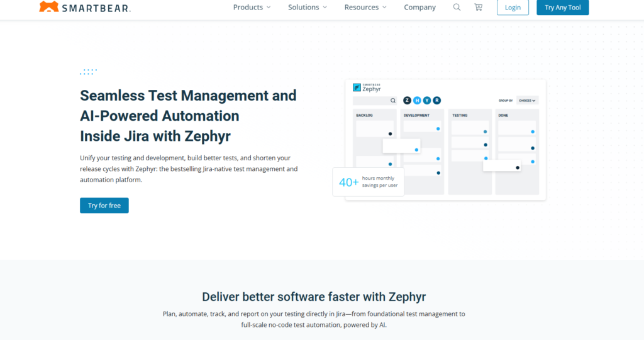Screen dimensions: 644x340
Task: Open site search with the magnifier icon
Action: coord(457,8)
